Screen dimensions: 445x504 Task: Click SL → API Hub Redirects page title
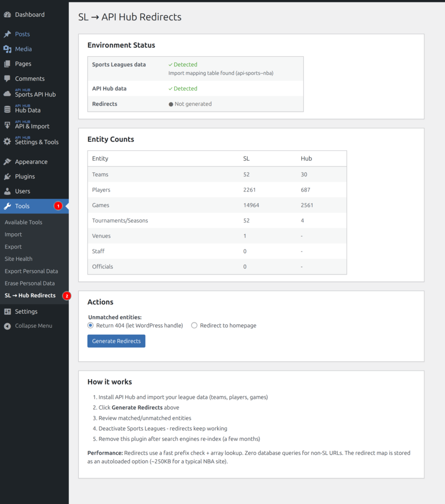point(129,17)
